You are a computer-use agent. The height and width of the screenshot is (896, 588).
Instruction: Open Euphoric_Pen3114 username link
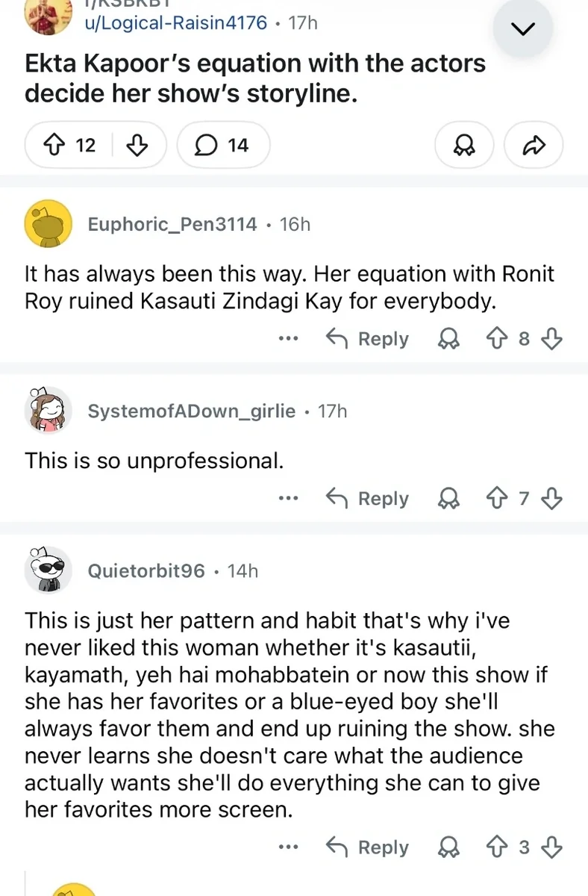pyautogui.click(x=172, y=224)
